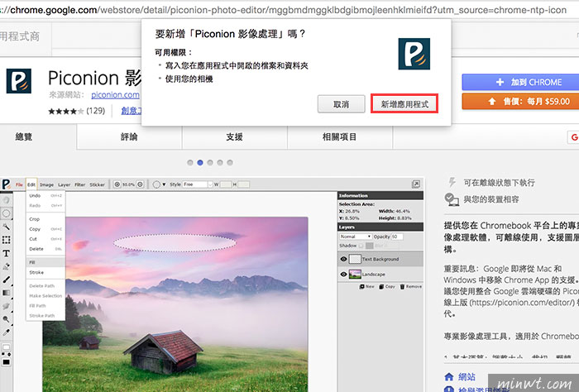The height and width of the screenshot is (392, 579).
Task: Toggle the Shadow checkbox
Action: click(x=361, y=246)
